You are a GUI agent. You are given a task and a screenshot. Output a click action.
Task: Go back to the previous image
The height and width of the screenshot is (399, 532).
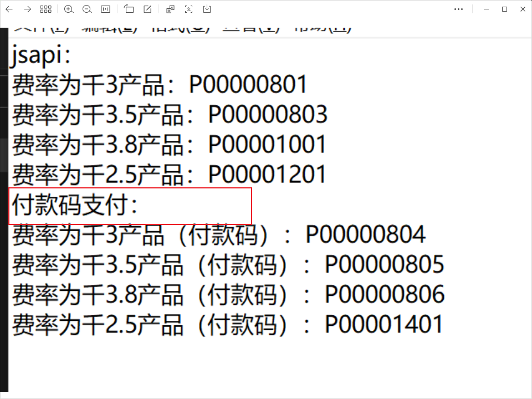point(9,9)
